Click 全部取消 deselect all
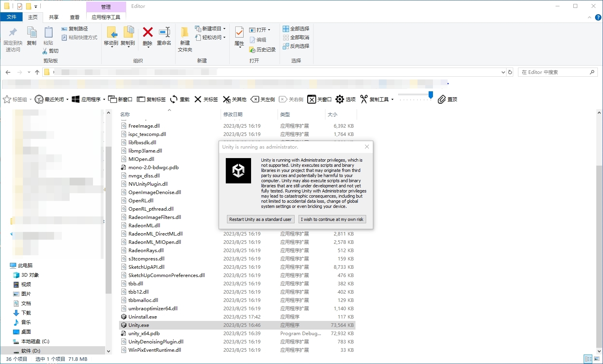This screenshot has width=603, height=364. (296, 38)
